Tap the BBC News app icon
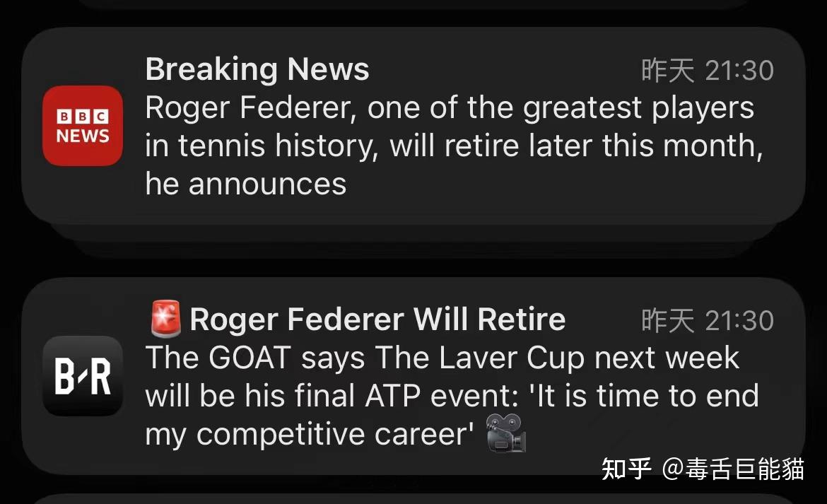This screenshot has height=504, width=827. (83, 126)
